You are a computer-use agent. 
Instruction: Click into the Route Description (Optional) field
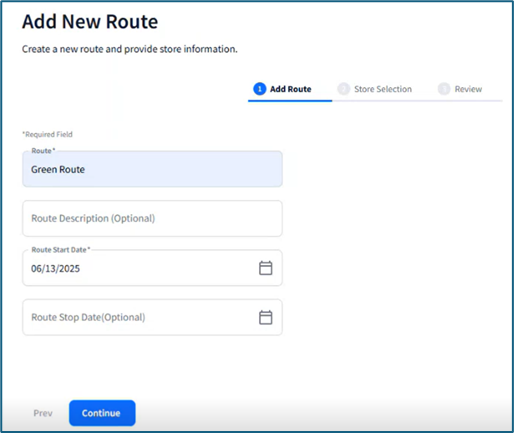point(152,218)
